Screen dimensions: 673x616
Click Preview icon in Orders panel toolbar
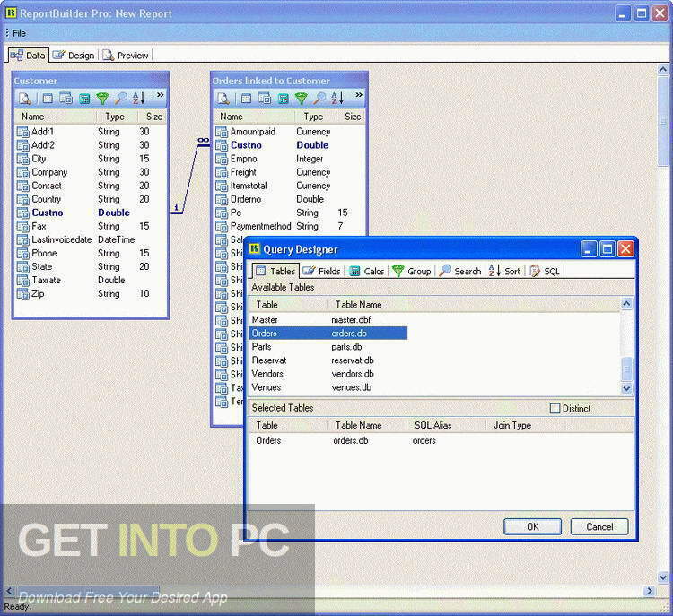[223, 99]
